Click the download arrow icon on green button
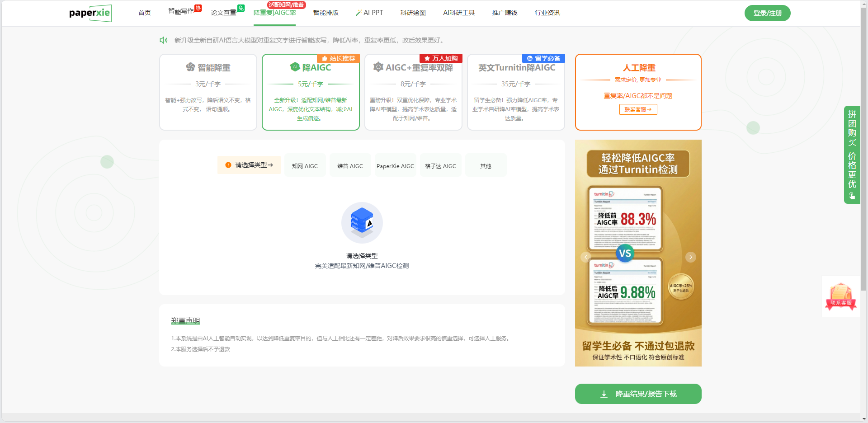The image size is (868, 423). click(604, 394)
